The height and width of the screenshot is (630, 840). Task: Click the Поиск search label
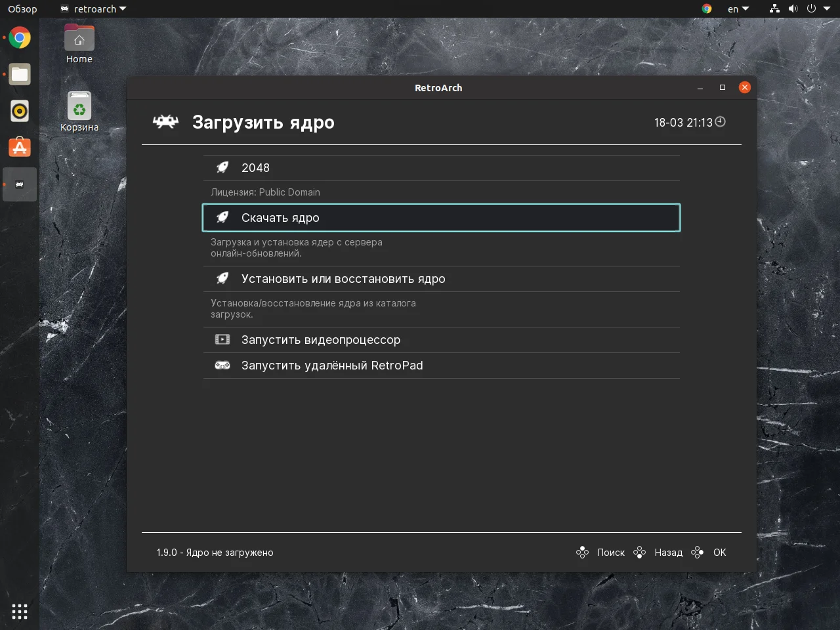point(611,553)
